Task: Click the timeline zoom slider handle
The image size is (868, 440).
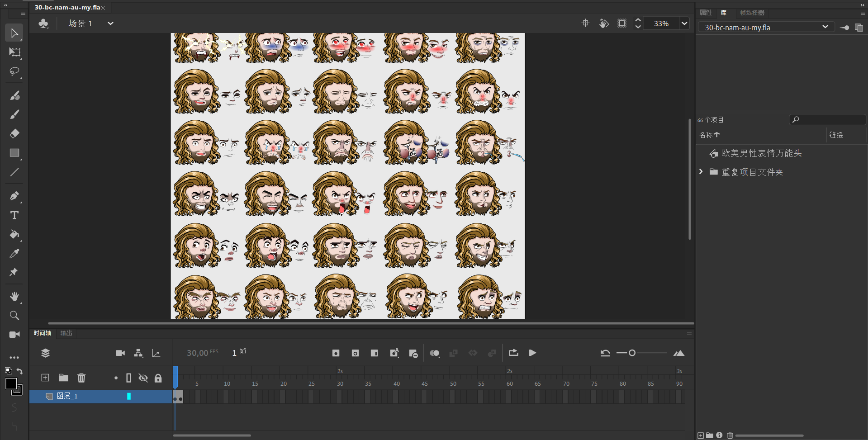Action: tap(632, 353)
